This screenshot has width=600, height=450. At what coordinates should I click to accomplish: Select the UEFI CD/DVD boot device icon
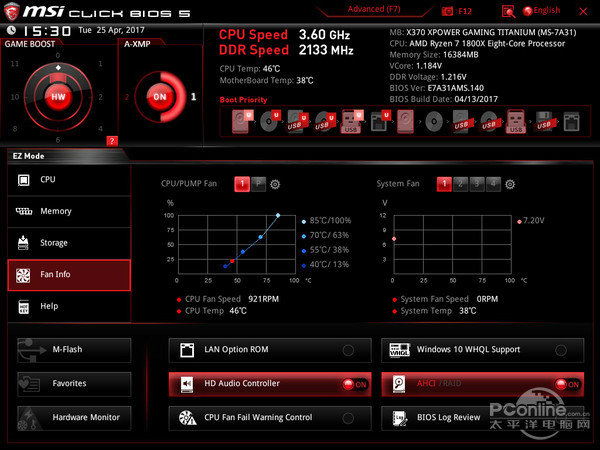[270, 121]
